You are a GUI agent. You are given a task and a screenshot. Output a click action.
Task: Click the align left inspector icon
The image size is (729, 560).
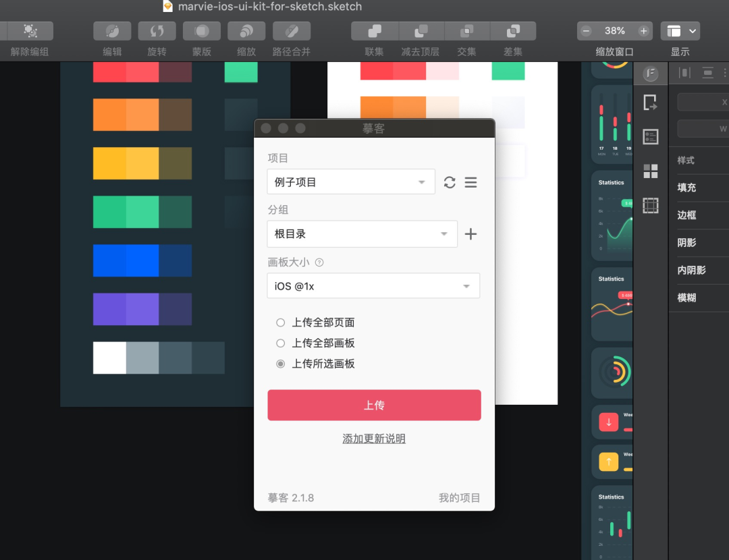pos(684,73)
